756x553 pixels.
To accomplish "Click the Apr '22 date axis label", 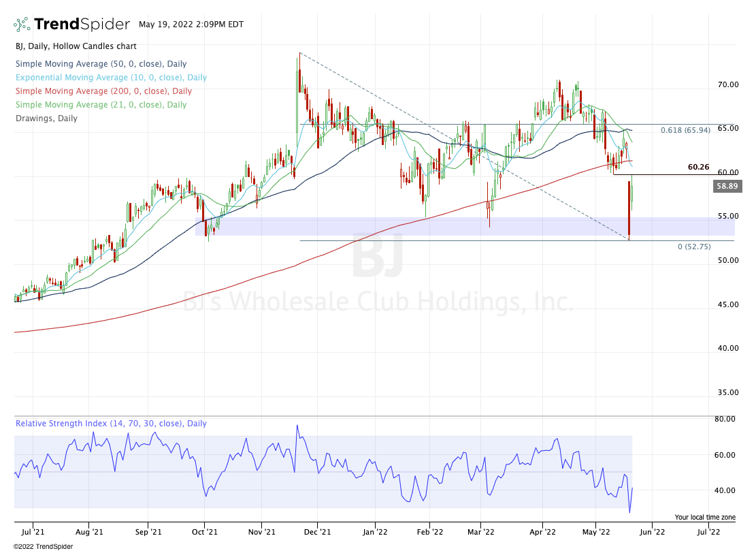I will pos(543,532).
